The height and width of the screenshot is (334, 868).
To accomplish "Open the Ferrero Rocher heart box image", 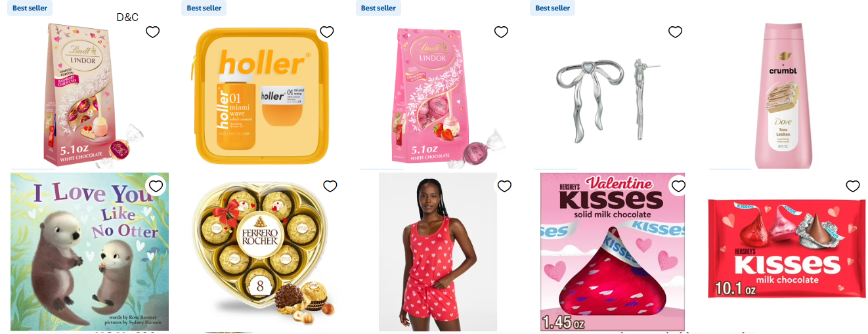I will pyautogui.click(x=264, y=251).
